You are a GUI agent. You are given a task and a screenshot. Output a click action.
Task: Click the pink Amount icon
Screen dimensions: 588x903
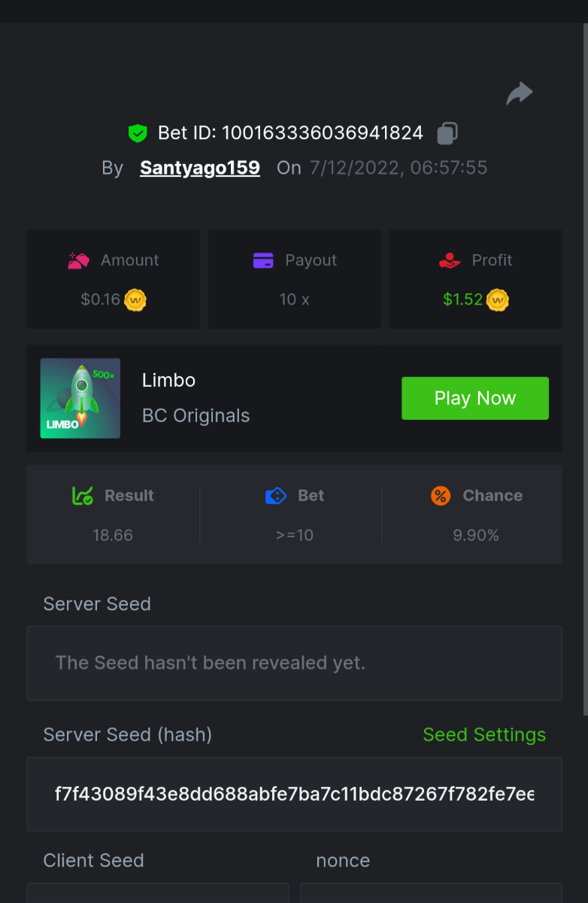pos(79,261)
